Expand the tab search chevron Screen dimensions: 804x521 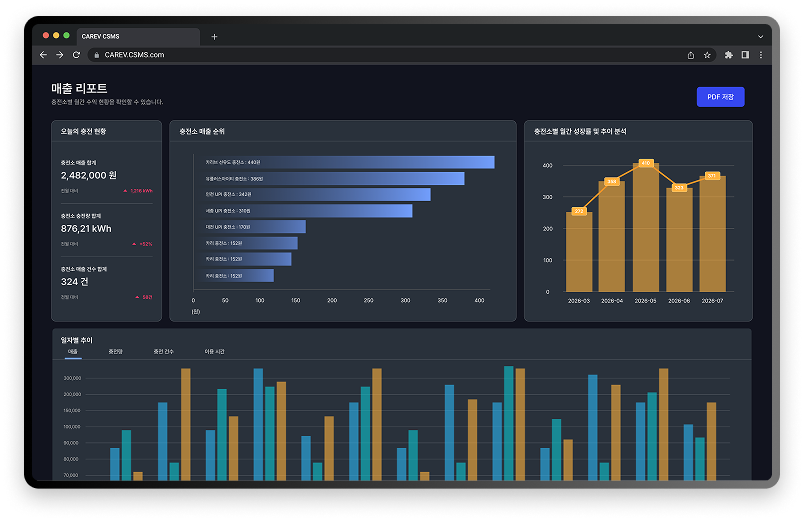[x=760, y=37]
